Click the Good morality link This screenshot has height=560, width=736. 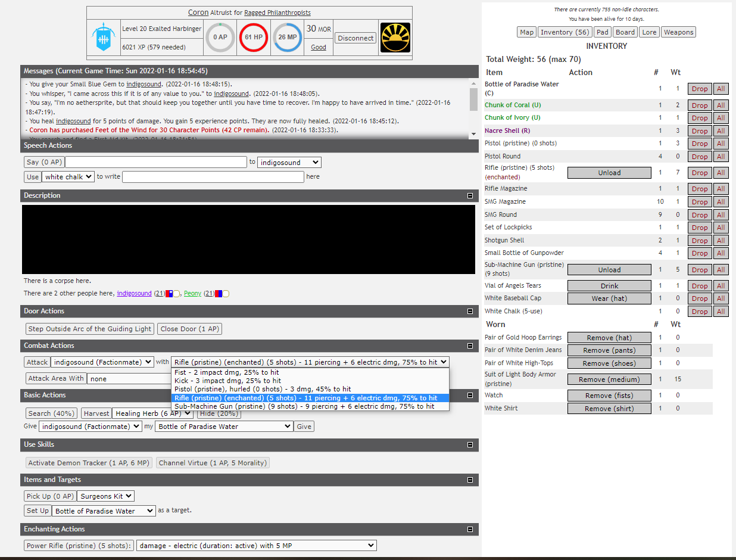point(319,47)
